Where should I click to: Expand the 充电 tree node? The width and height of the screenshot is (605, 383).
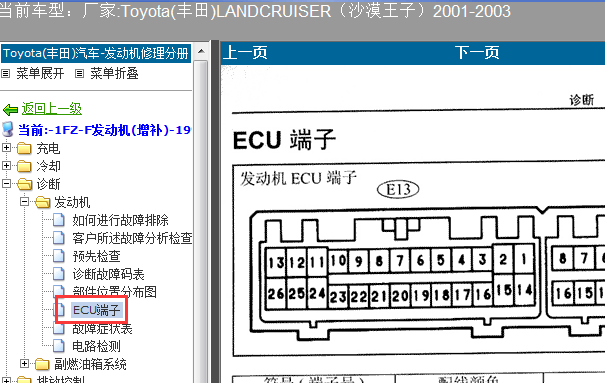[x=6, y=147]
